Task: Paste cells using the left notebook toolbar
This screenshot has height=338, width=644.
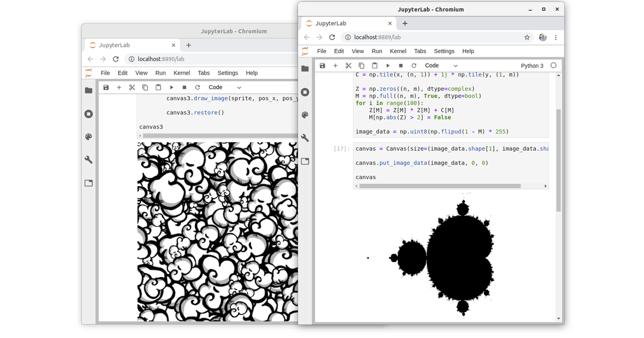Action: [x=158, y=87]
